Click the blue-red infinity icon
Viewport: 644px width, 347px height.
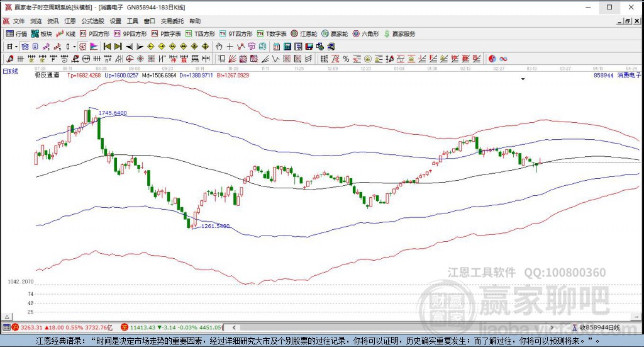tap(503, 59)
